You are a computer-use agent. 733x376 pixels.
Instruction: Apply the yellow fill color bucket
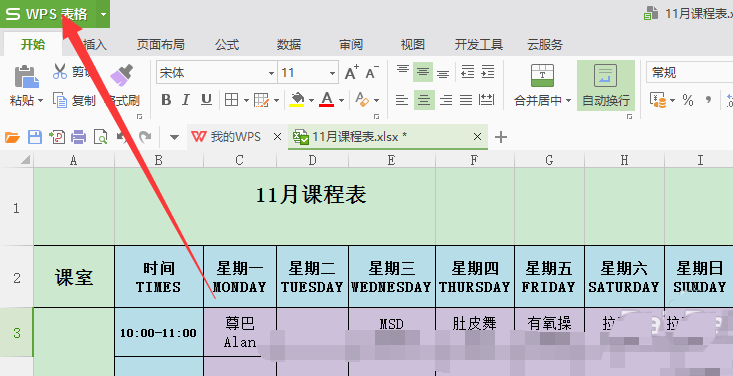click(x=297, y=100)
